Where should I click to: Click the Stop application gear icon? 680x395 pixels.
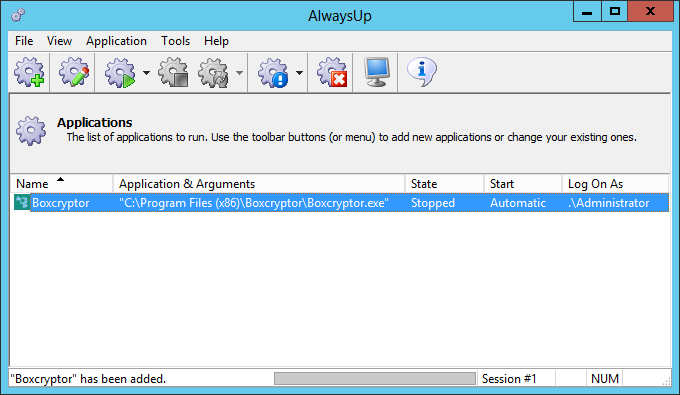click(x=173, y=72)
